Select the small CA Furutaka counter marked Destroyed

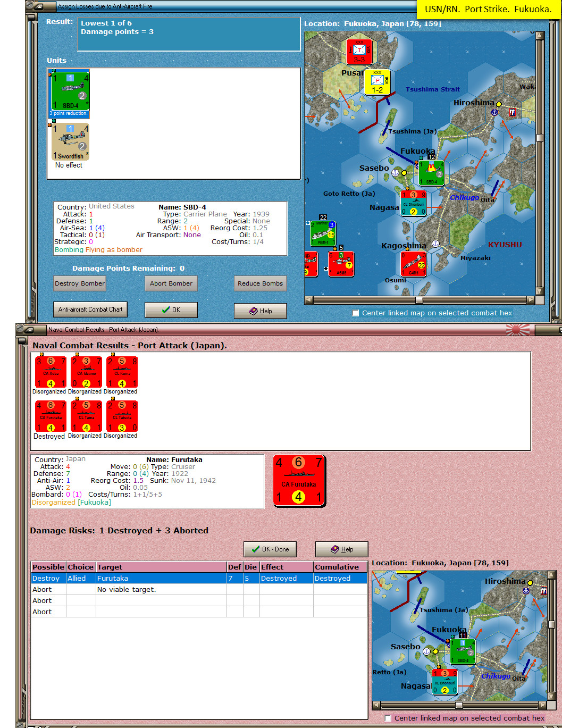pyautogui.click(x=51, y=416)
